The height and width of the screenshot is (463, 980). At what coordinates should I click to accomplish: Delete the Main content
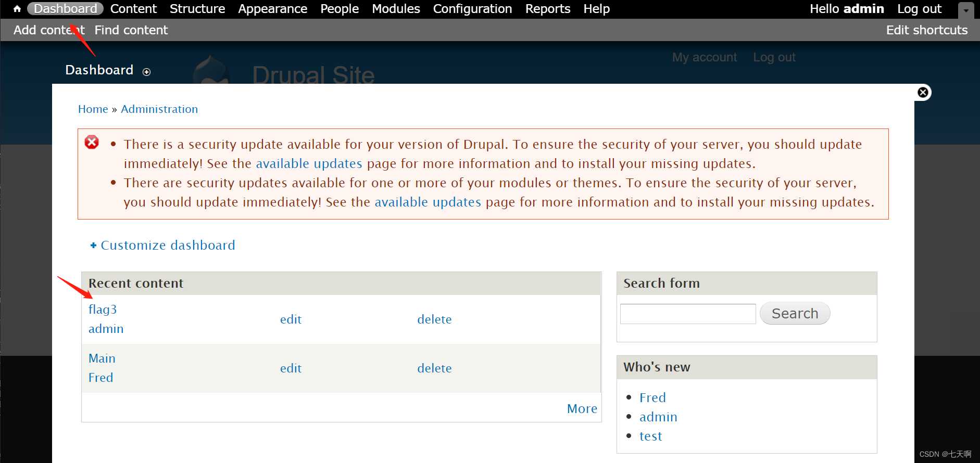pyautogui.click(x=434, y=368)
